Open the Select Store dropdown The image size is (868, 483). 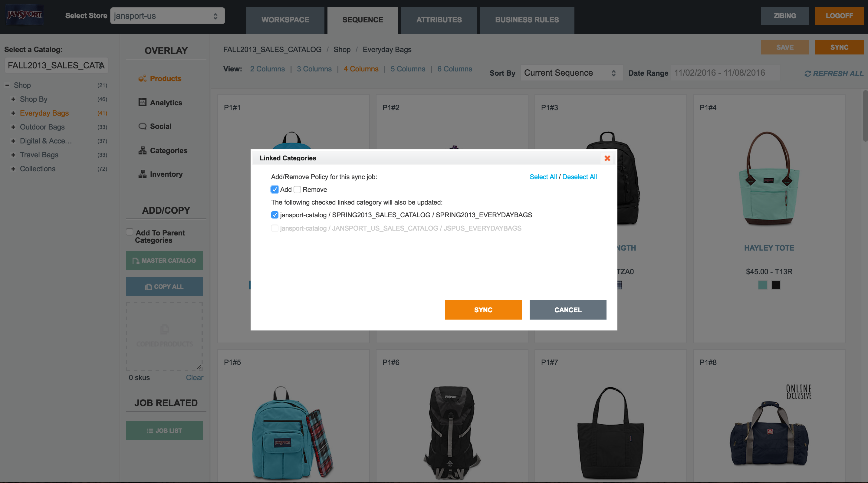(x=167, y=16)
